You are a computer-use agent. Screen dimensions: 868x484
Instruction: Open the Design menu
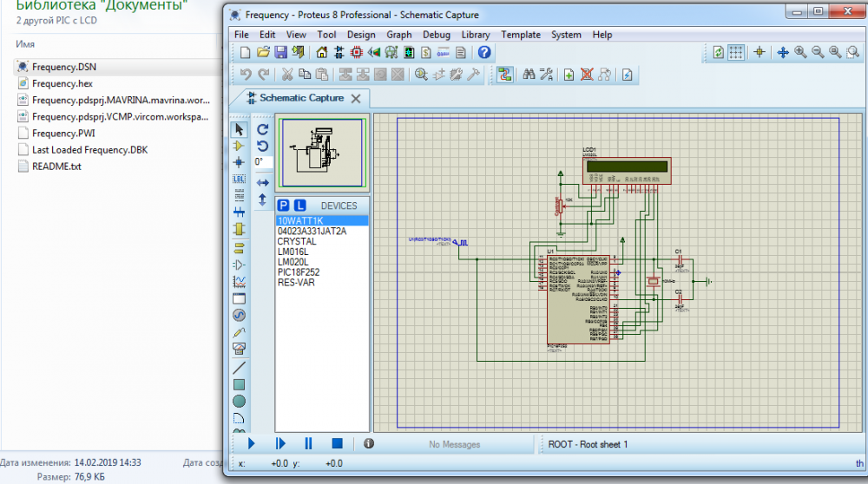(x=360, y=35)
